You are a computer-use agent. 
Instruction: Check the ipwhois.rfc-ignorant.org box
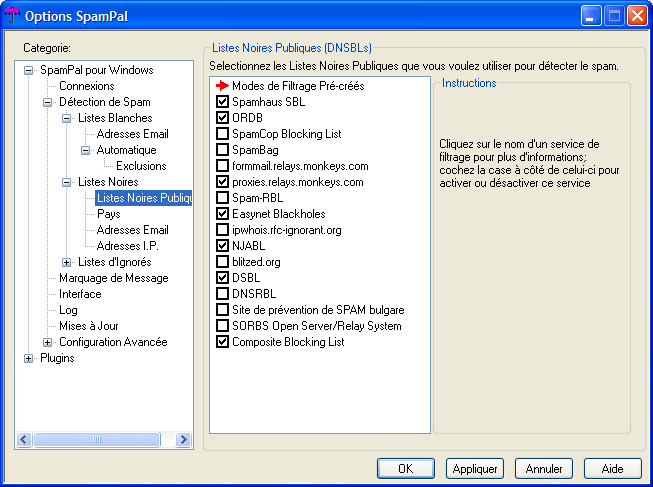click(222, 230)
